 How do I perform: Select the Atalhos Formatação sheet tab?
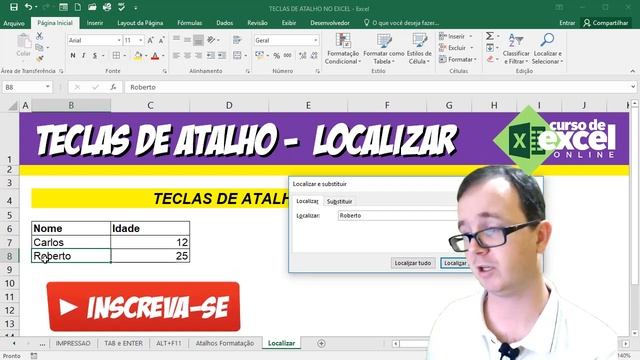tap(224, 343)
